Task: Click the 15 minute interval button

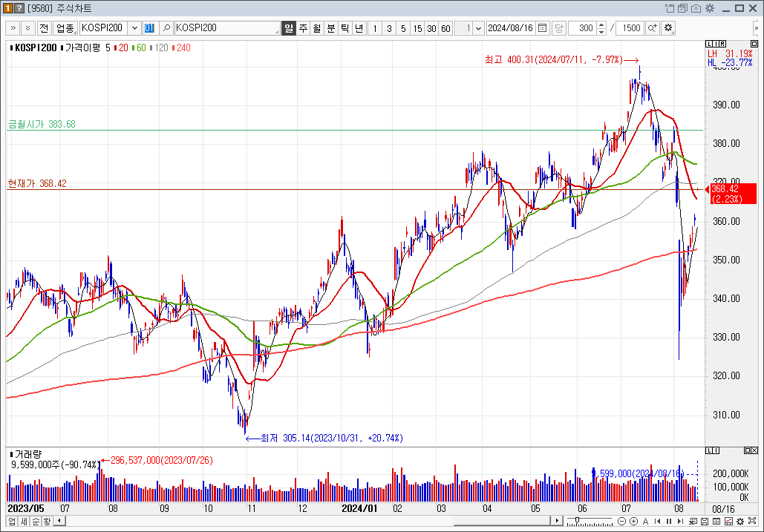Action: (417, 28)
